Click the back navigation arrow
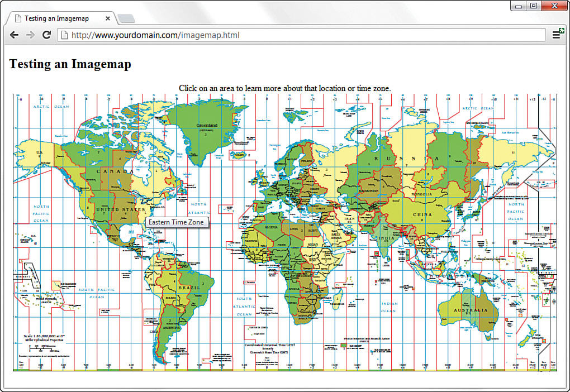The height and width of the screenshot is (392, 570). 14,35
